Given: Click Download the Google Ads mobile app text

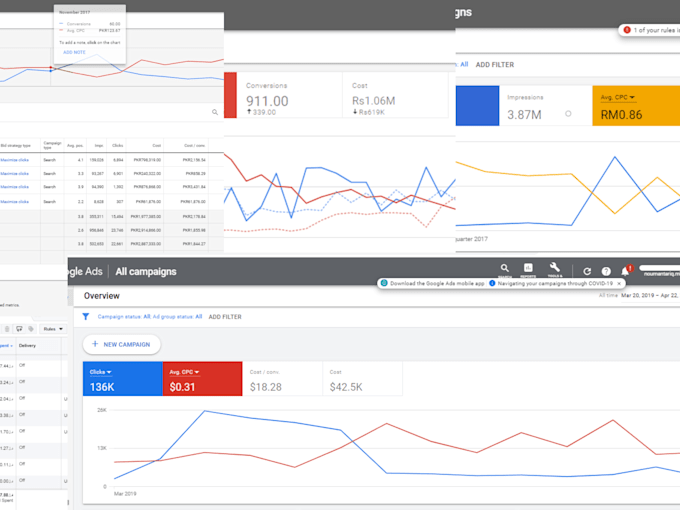Looking at the screenshot, I should pos(437,283).
